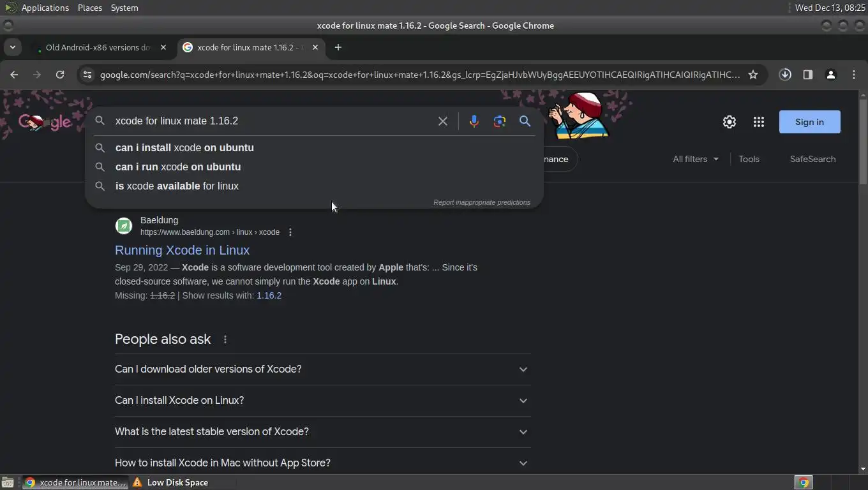Viewport: 868px width, 490px height.
Task: Click the magnifier search button
Action: tap(525, 121)
